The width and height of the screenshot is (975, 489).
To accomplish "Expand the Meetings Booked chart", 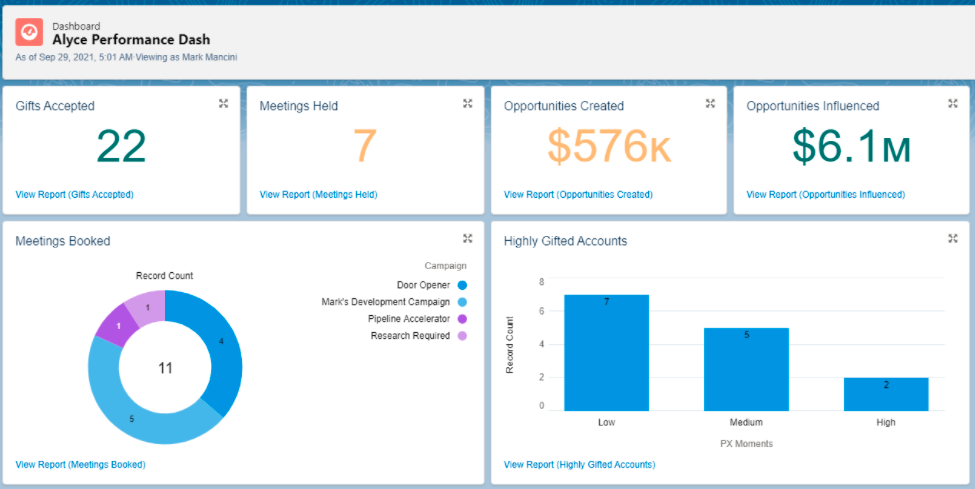I will click(x=468, y=238).
